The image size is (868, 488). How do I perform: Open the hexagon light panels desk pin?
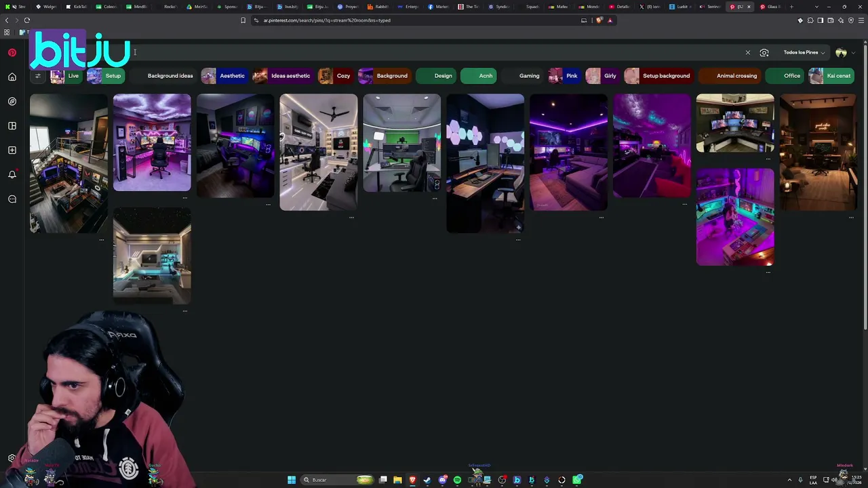click(485, 163)
